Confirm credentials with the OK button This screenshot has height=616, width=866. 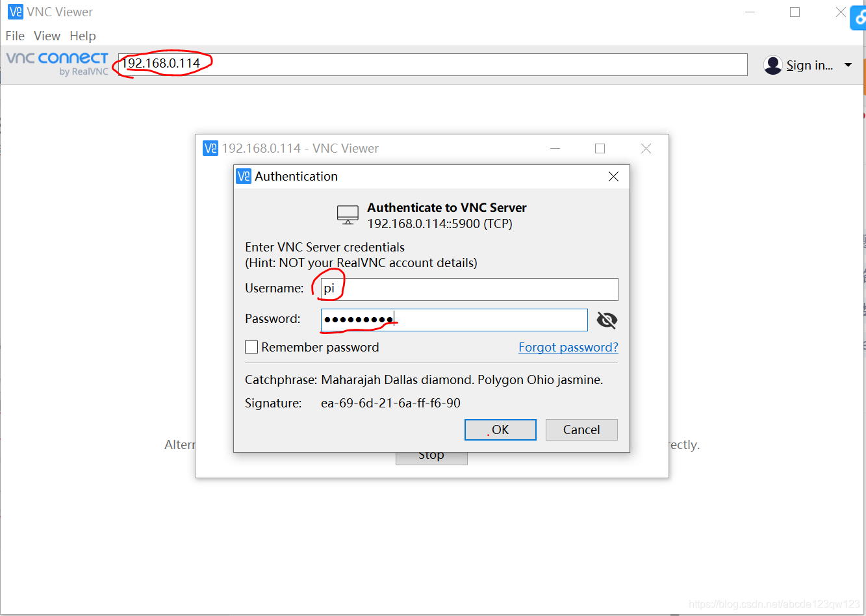[500, 430]
